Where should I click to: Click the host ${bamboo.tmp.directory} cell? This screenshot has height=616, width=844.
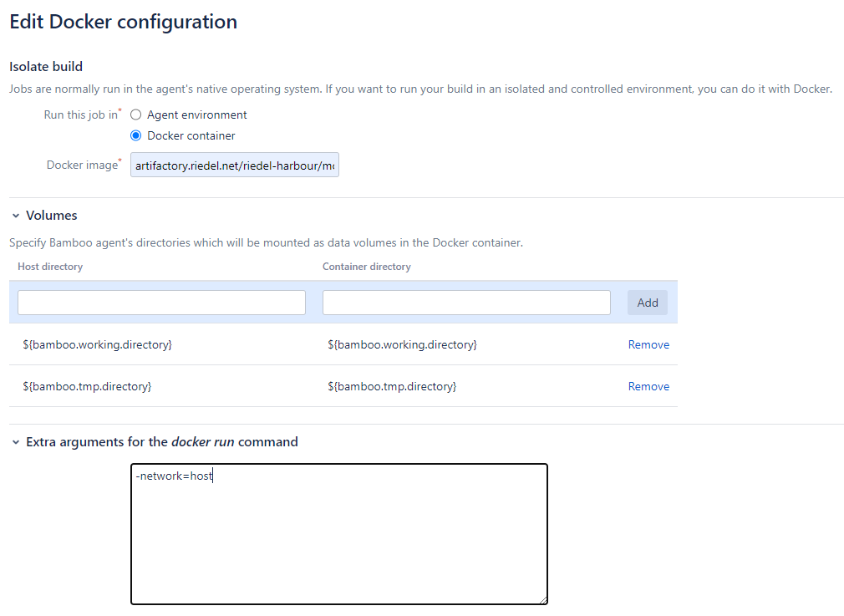(87, 387)
